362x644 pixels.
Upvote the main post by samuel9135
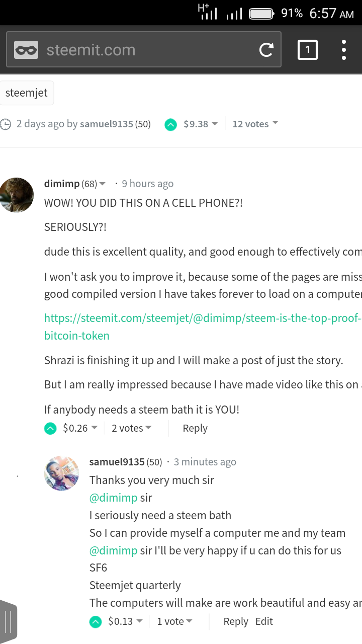pyautogui.click(x=171, y=124)
